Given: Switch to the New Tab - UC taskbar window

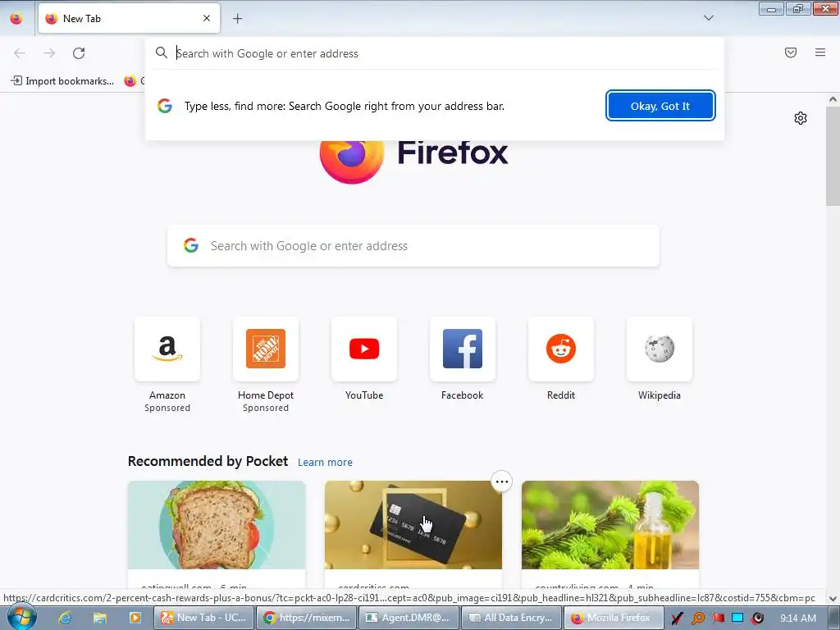Looking at the screenshot, I should 204,618.
